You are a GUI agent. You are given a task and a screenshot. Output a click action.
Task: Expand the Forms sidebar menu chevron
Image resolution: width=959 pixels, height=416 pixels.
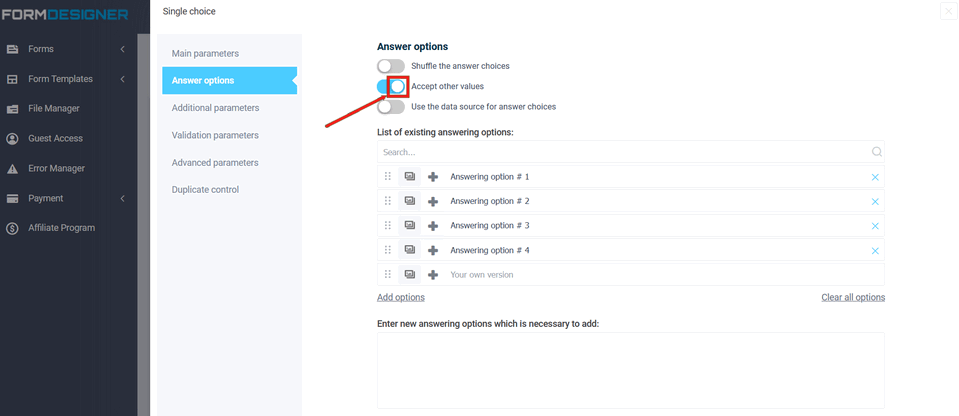[122, 49]
